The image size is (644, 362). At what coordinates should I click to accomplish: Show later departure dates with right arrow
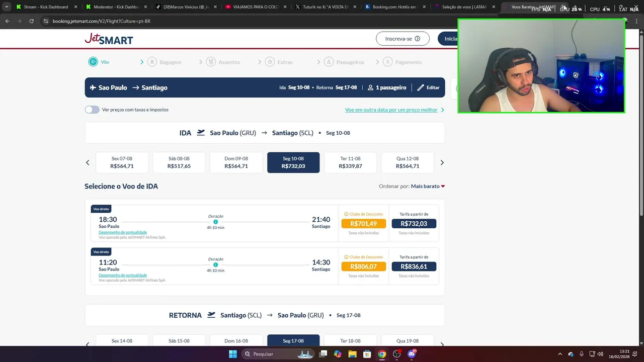(x=442, y=162)
